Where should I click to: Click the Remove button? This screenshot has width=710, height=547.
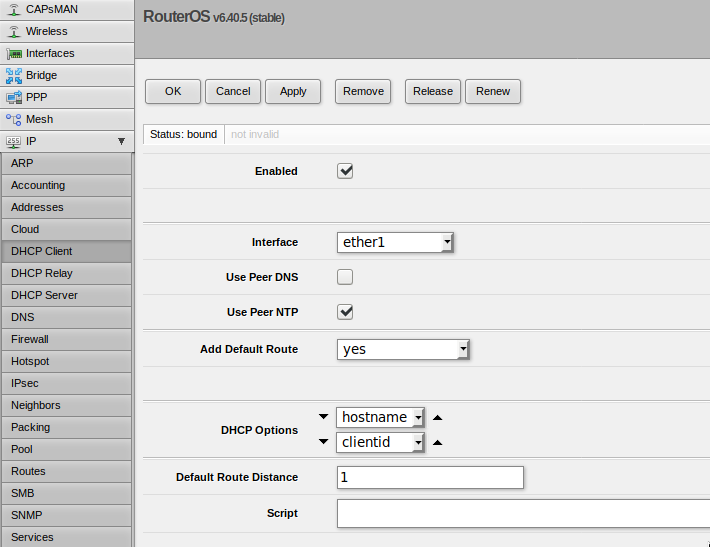(363, 91)
